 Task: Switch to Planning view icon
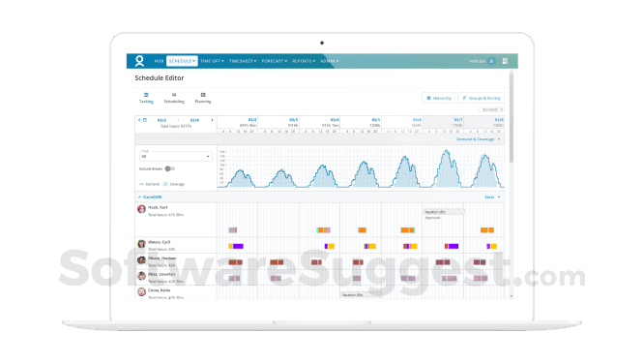[203, 95]
